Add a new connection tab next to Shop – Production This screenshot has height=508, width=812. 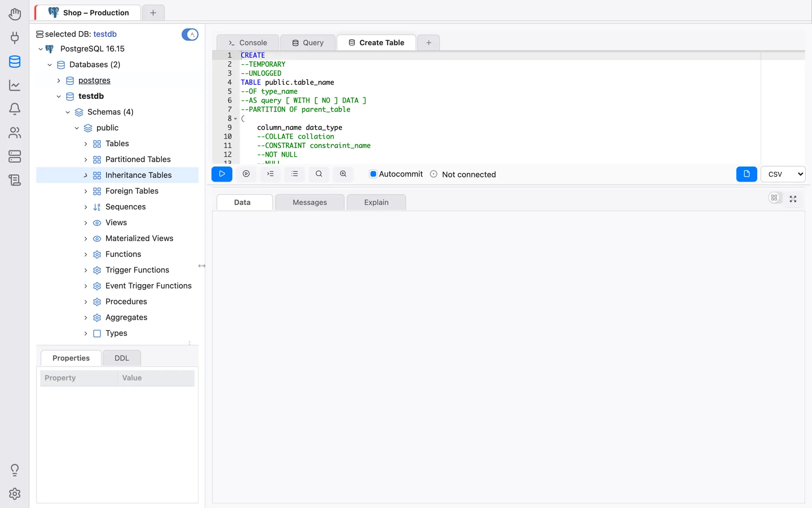(153, 13)
